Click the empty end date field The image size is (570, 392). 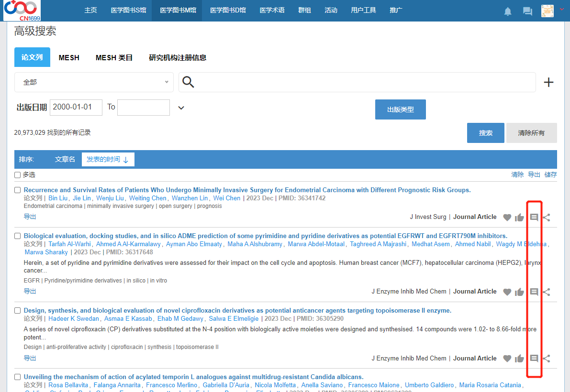[143, 107]
